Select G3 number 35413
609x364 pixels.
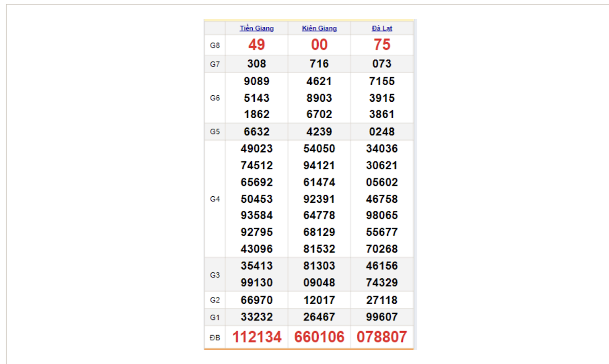click(257, 266)
